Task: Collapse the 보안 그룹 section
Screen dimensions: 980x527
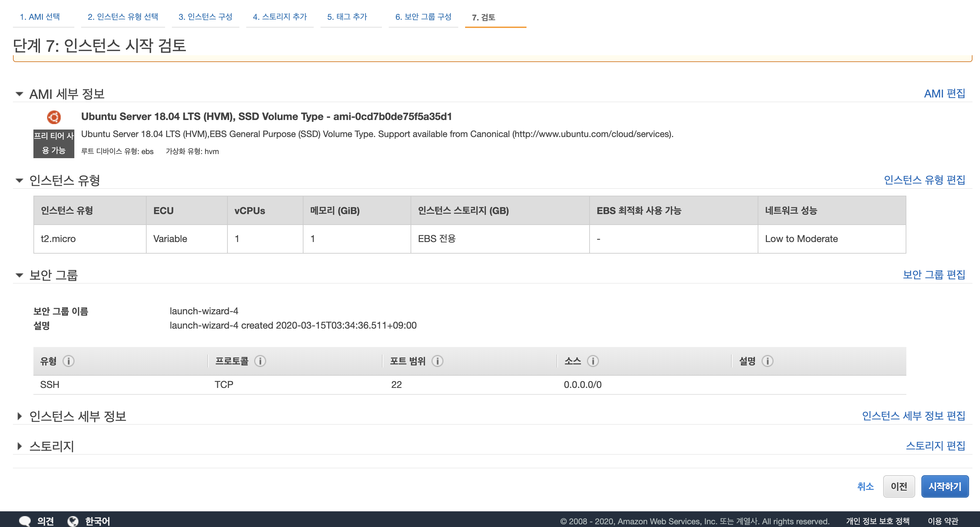Action: coord(19,275)
